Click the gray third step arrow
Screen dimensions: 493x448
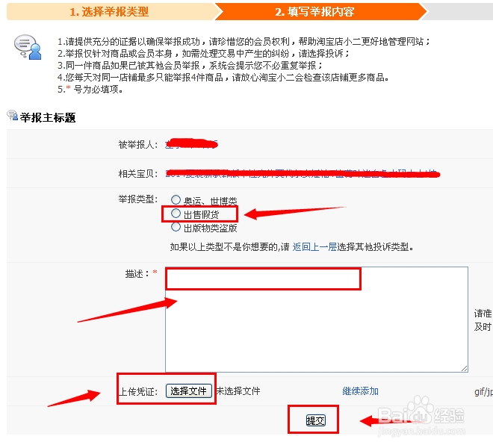point(460,12)
